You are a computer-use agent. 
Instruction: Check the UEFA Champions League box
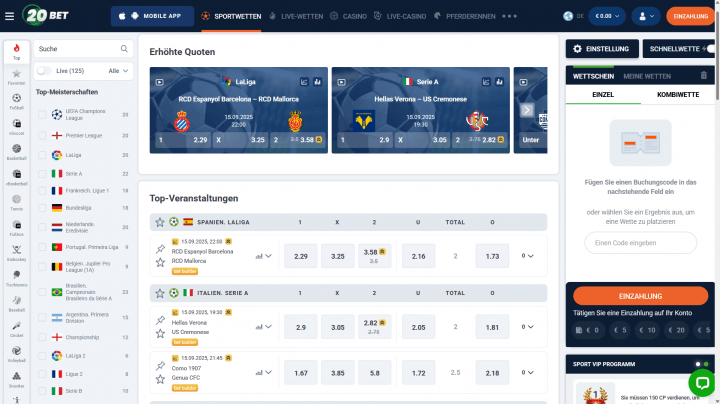point(42,114)
